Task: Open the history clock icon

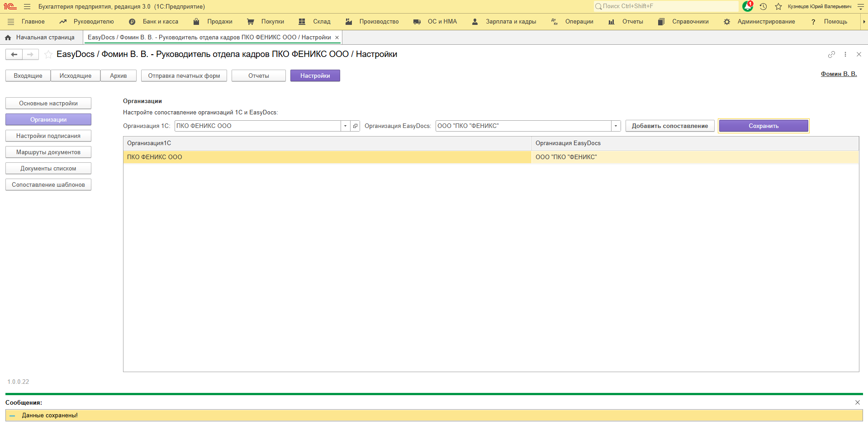Action: pos(763,6)
